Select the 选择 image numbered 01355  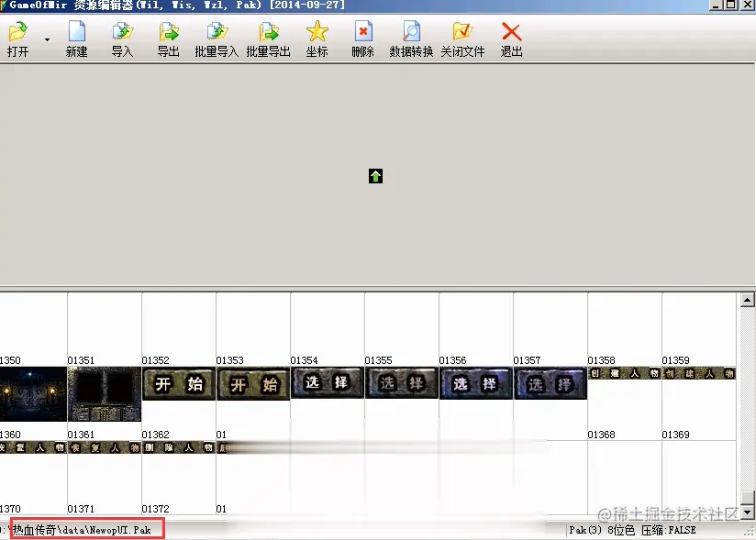[402, 383]
